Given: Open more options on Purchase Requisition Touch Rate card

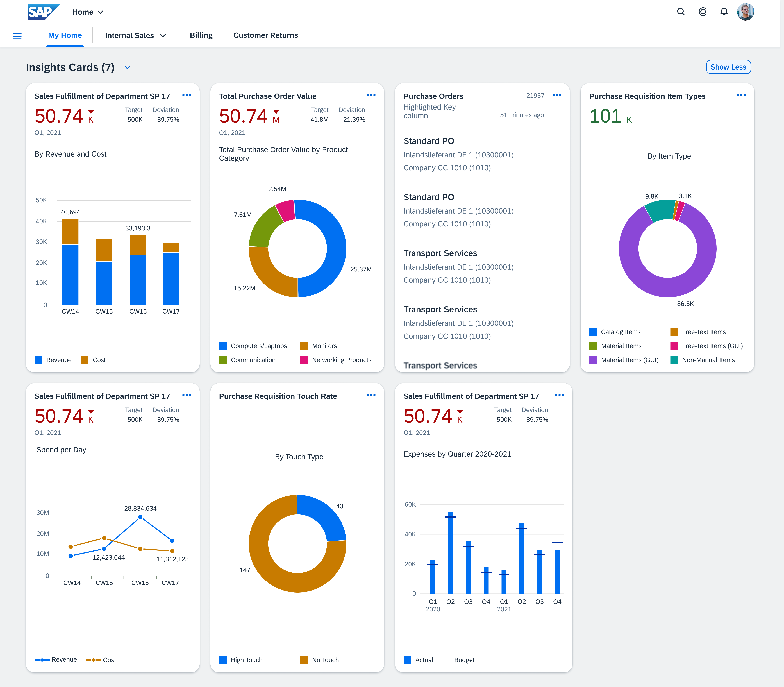Looking at the screenshot, I should click(x=371, y=395).
